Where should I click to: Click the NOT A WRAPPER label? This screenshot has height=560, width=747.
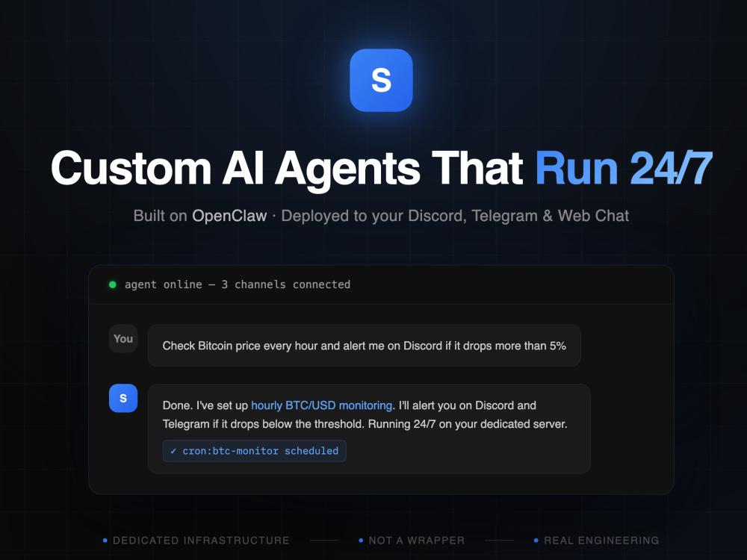416,541
